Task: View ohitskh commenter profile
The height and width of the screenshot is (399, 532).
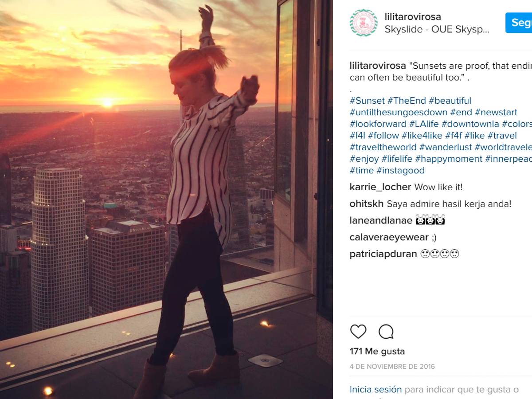Action: pos(367,204)
